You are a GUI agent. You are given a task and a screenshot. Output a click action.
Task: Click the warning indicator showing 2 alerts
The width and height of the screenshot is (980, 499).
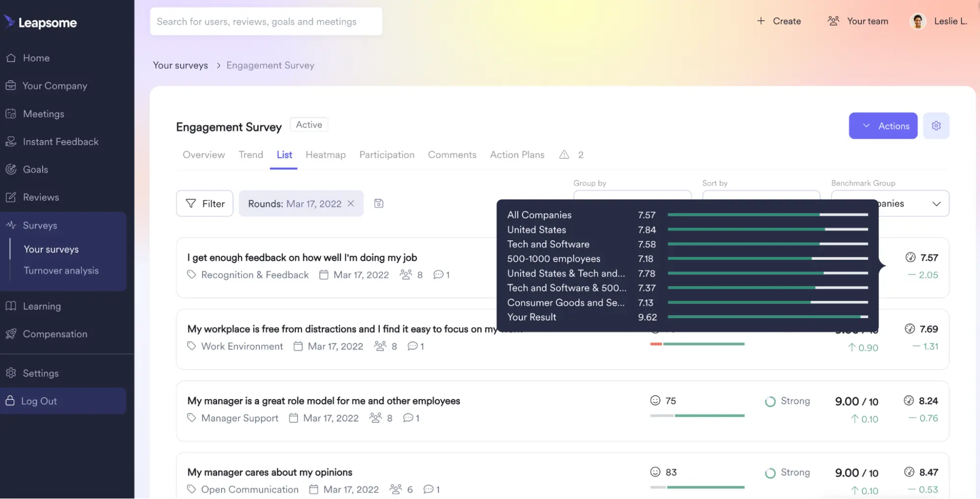(570, 155)
